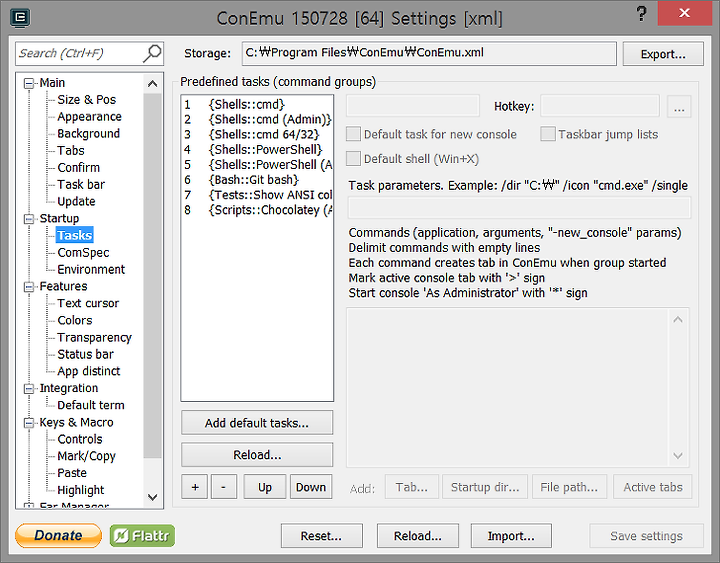
Task: Open Default term settings page
Action: [x=91, y=405]
